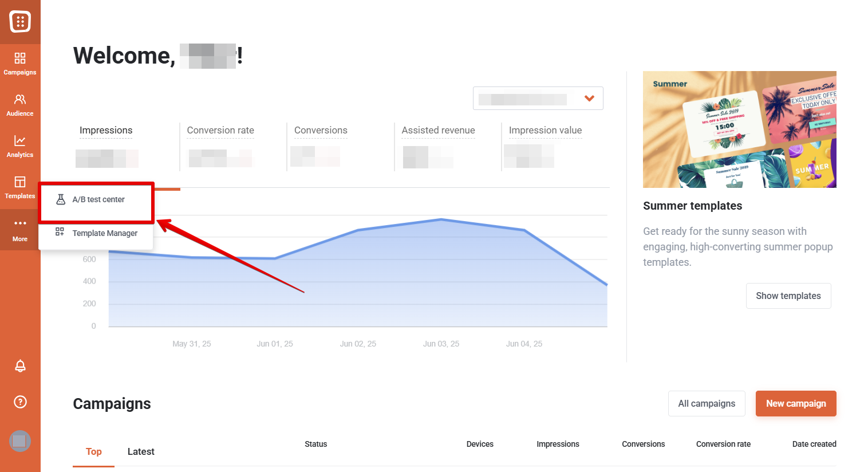Go to the Audience section
Screen dimensions: 868x472
pyautogui.click(x=20, y=105)
